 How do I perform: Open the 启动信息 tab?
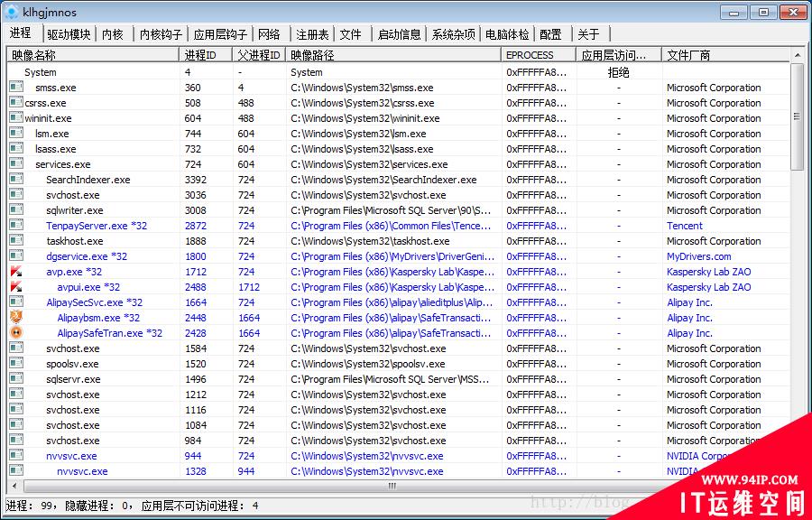click(399, 34)
